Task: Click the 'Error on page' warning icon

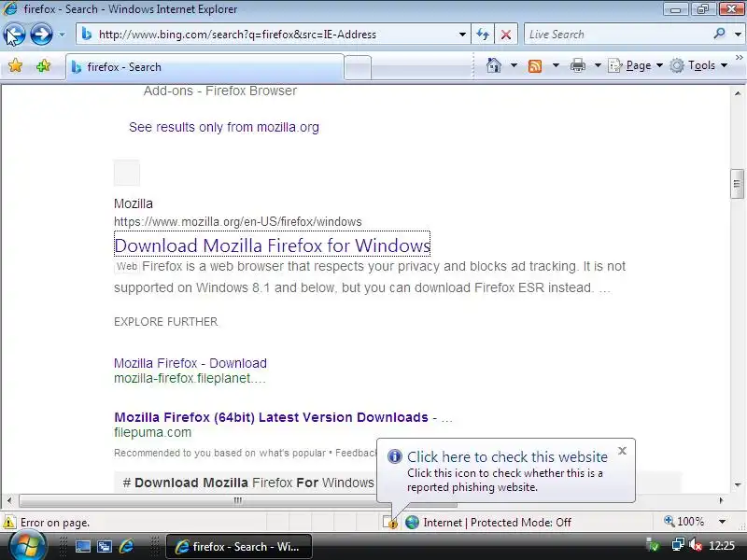Action: (9, 523)
